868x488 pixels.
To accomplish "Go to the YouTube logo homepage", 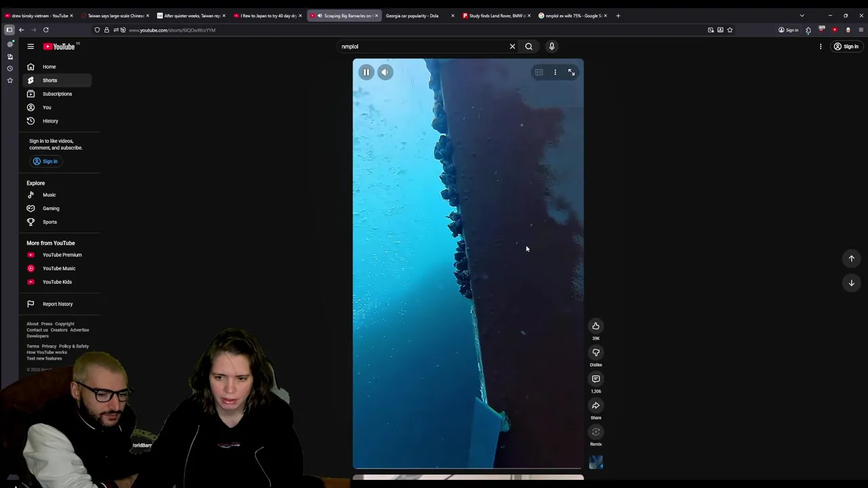I will (x=60, y=46).
